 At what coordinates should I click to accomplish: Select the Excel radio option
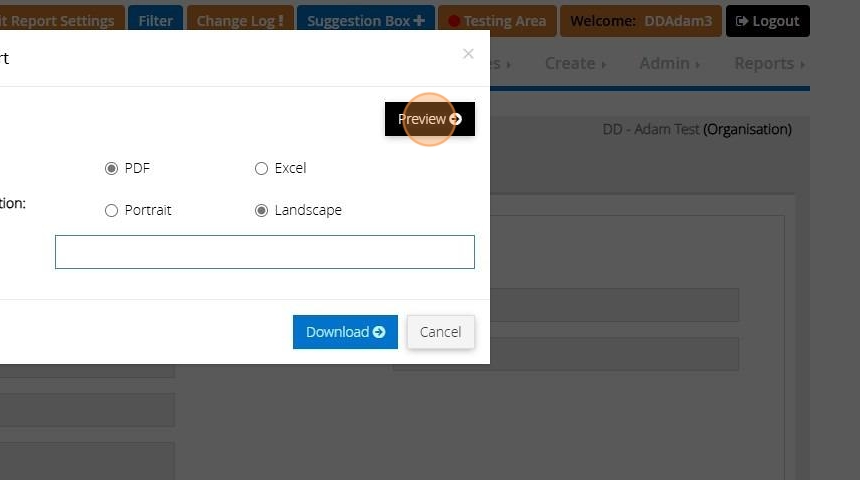tap(261, 168)
